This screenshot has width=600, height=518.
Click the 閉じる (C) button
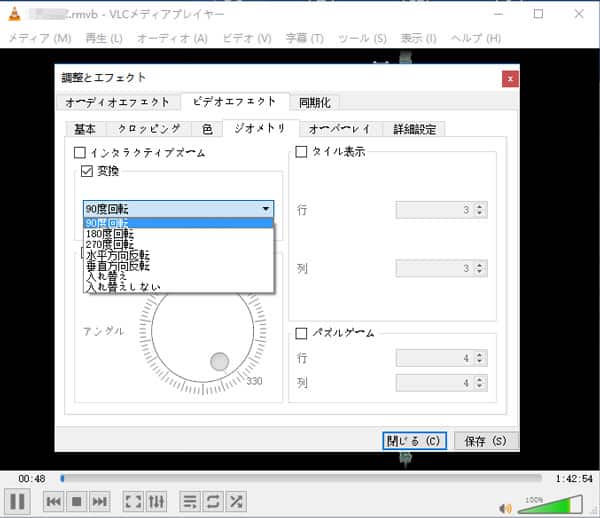(x=414, y=441)
